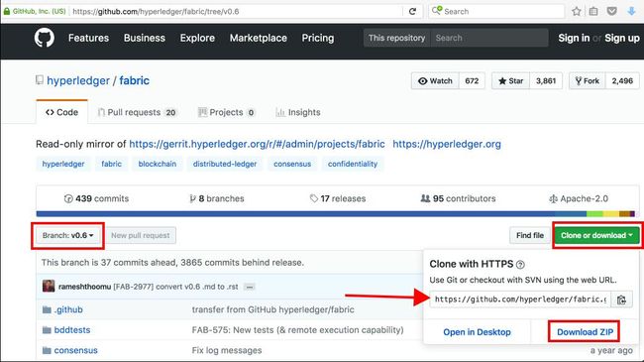
Task: Bookmark page with the star icon
Action: (x=577, y=12)
